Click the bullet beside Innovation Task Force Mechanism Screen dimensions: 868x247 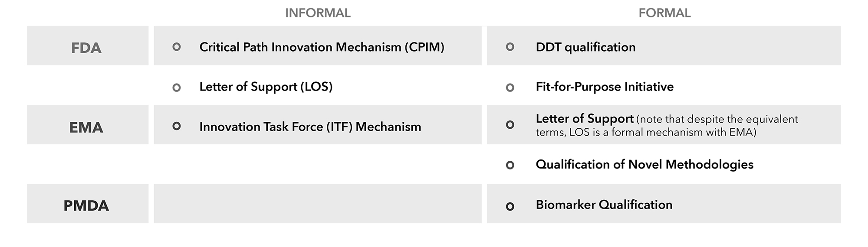coord(177,126)
